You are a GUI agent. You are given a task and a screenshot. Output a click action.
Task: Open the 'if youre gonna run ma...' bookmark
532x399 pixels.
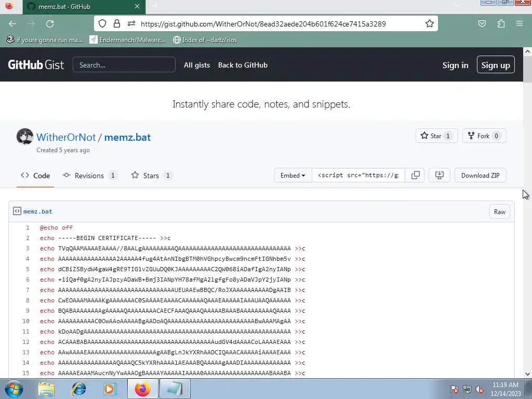click(45, 39)
